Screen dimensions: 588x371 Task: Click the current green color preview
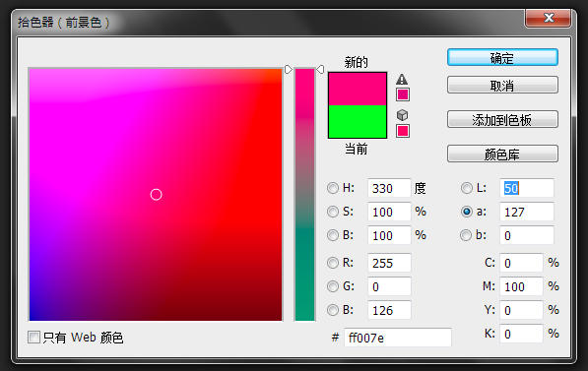tap(358, 121)
